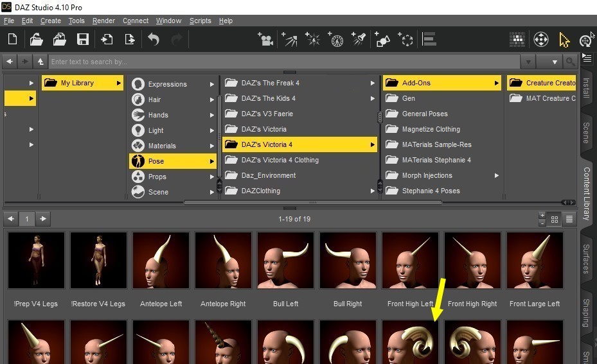Select the Universal tool icon
The image size is (597, 364).
coord(540,39)
